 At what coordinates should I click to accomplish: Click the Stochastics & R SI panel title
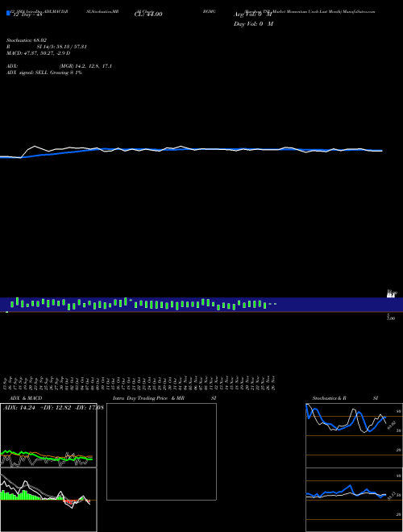click(345, 398)
